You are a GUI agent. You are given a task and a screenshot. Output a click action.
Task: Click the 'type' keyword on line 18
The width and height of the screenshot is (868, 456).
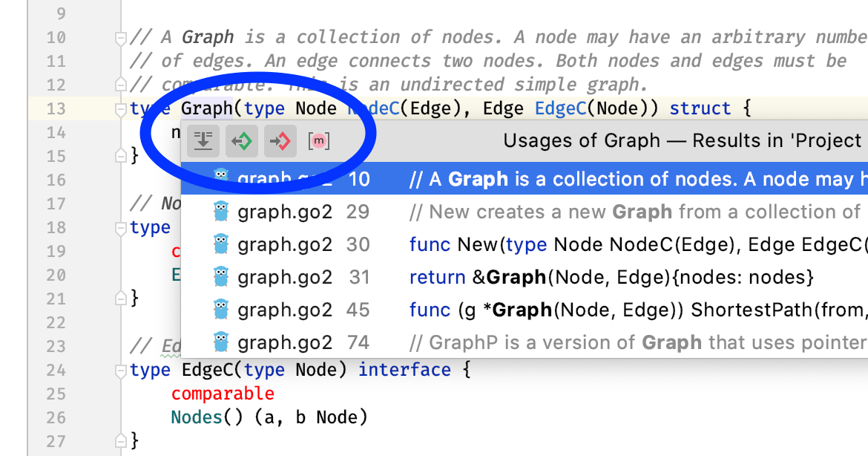point(150,227)
